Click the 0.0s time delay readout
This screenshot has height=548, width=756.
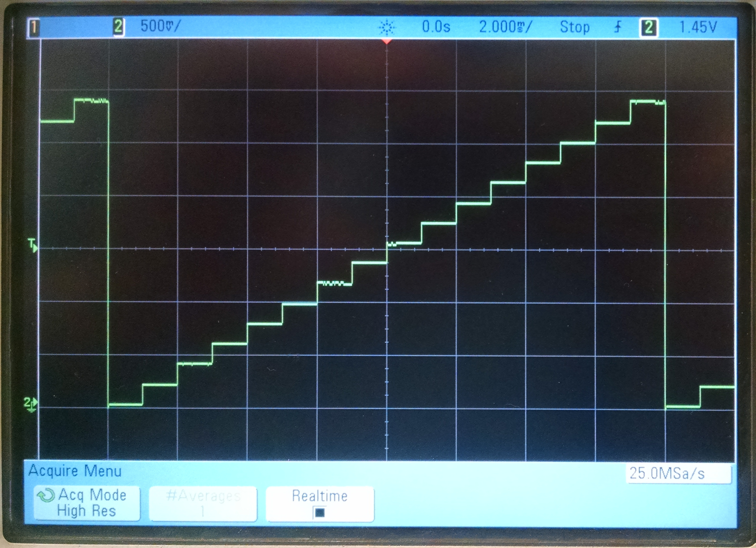point(436,27)
